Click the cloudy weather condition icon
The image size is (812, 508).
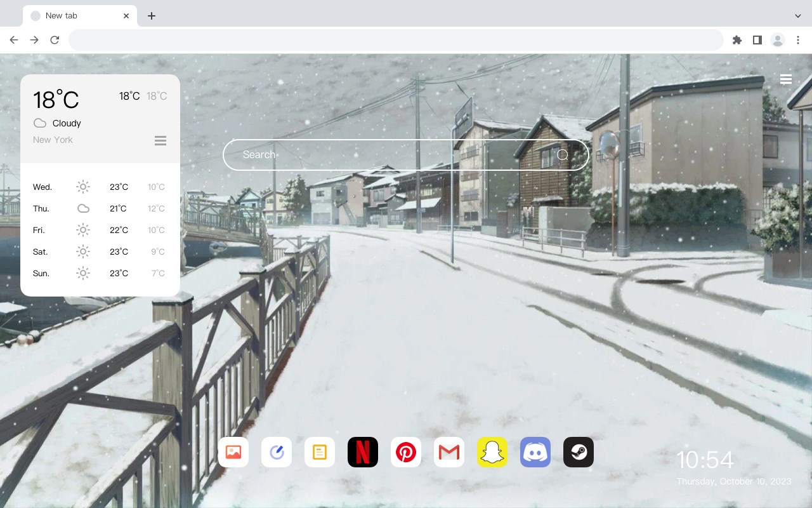coord(40,123)
